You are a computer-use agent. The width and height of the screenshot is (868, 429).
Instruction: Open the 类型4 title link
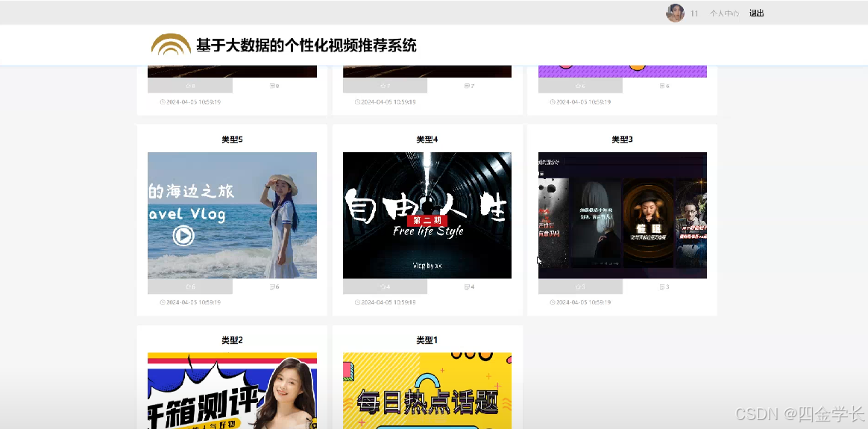click(x=427, y=140)
